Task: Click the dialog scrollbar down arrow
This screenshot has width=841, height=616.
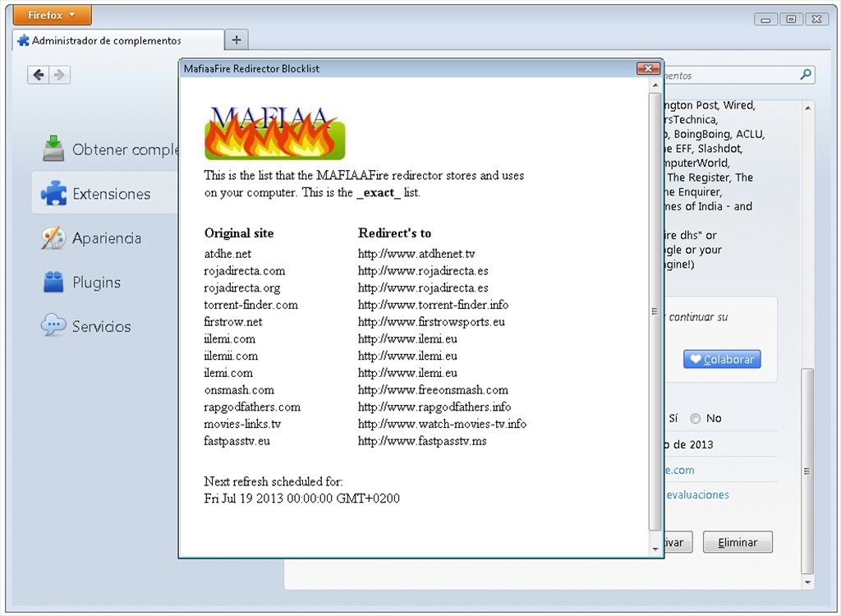Action: pos(655,549)
